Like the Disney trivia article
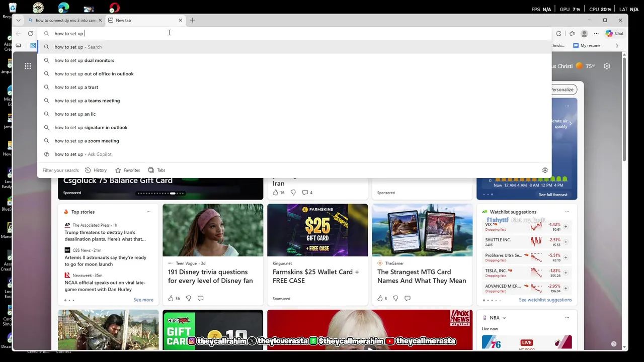This screenshot has width=644, height=362. (171, 298)
